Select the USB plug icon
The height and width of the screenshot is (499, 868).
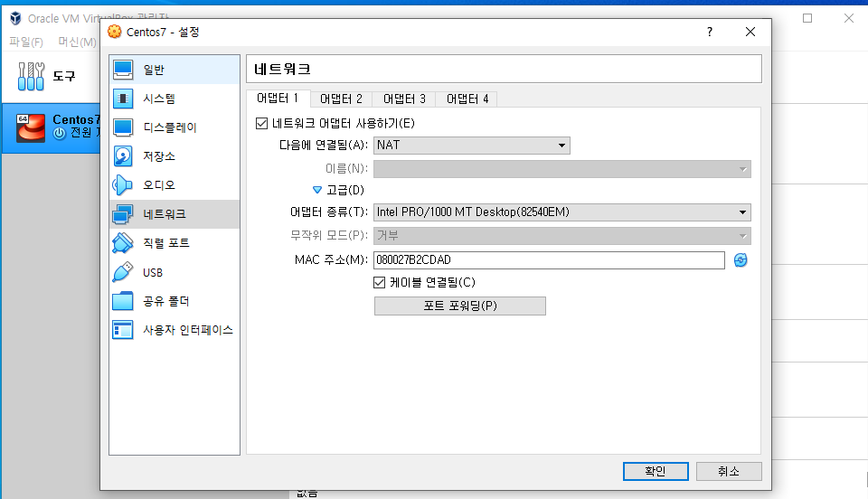123,272
